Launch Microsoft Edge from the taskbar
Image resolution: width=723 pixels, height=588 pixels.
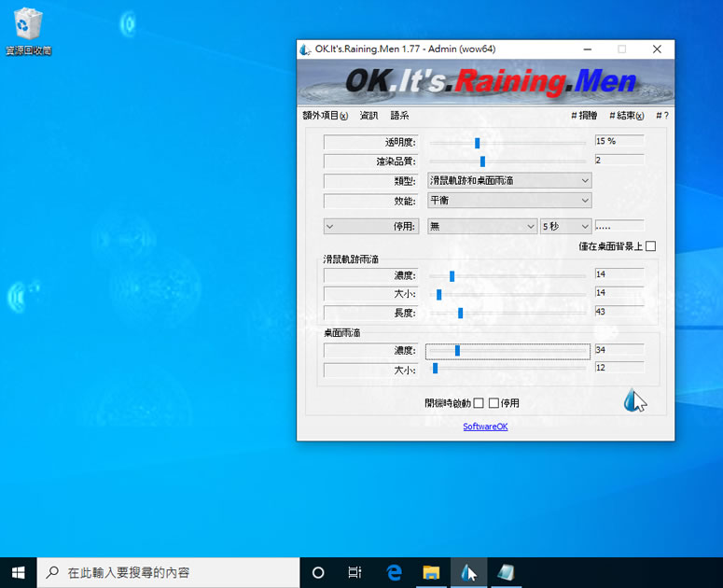point(394,573)
